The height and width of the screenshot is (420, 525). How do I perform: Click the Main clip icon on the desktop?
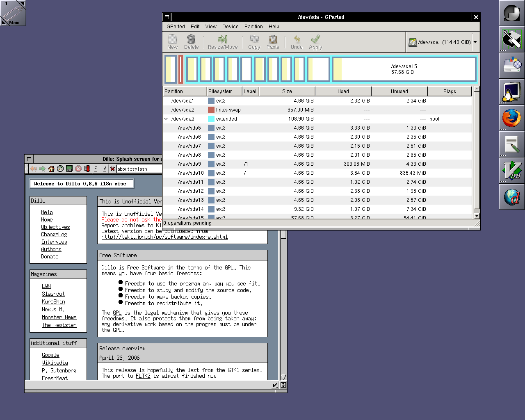(x=13, y=13)
